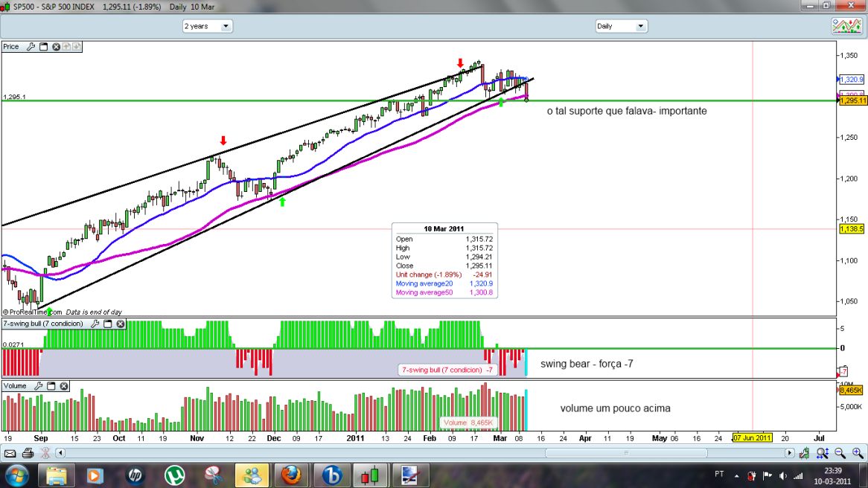Click the 1,138.5 yellow price label
The height and width of the screenshot is (488, 868).
click(852, 229)
